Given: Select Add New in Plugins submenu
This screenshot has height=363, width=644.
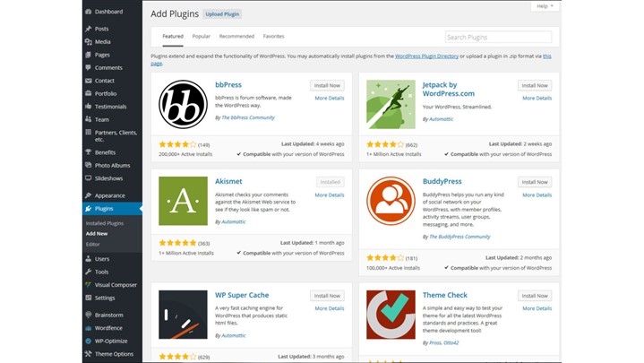Looking at the screenshot, I should [x=97, y=234].
